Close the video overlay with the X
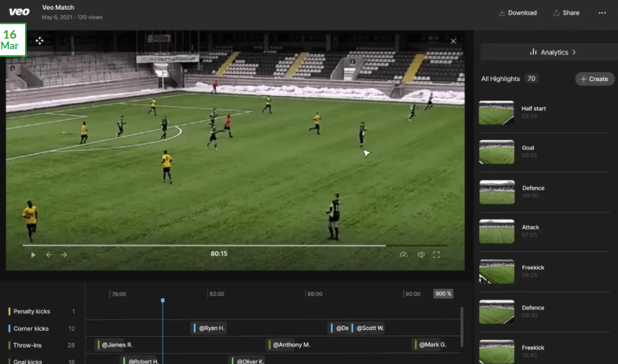 (454, 42)
